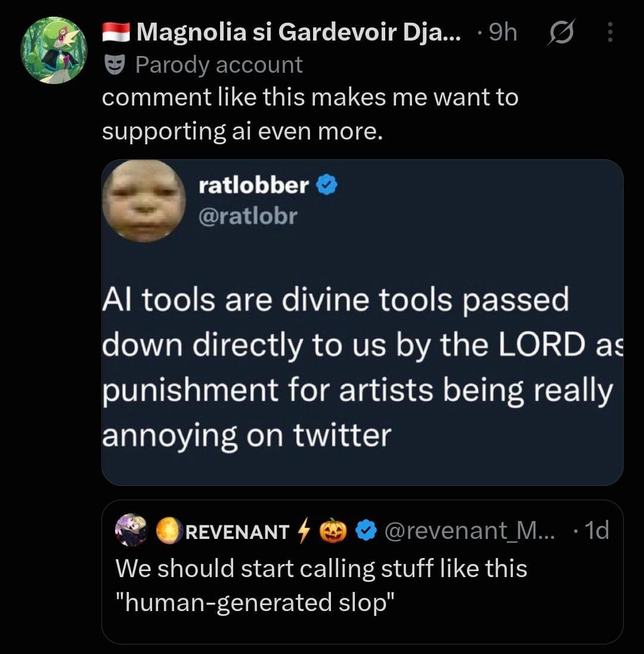Screen dimensions: 644x654
Task: Open REVENANT's small profile avatar
Action: pos(131,531)
